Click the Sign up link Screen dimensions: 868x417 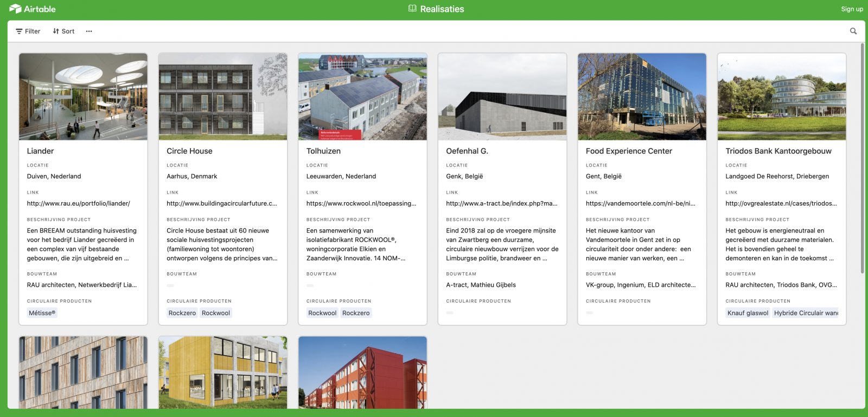(x=852, y=9)
